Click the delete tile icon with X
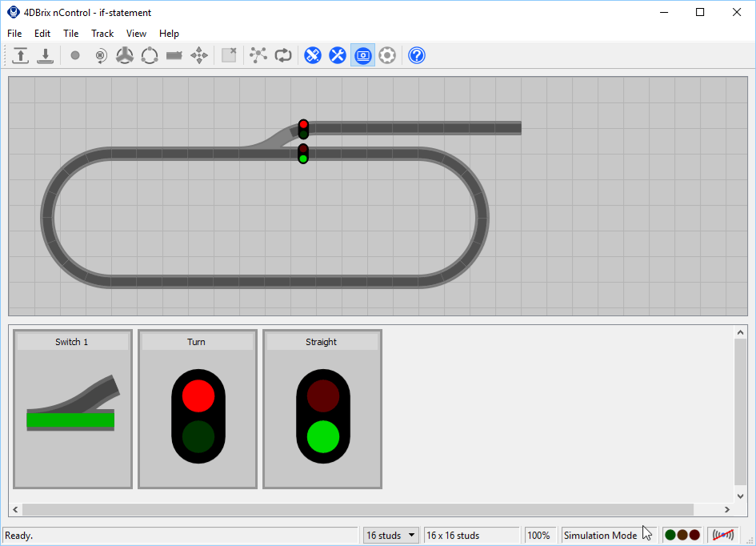 click(x=229, y=55)
